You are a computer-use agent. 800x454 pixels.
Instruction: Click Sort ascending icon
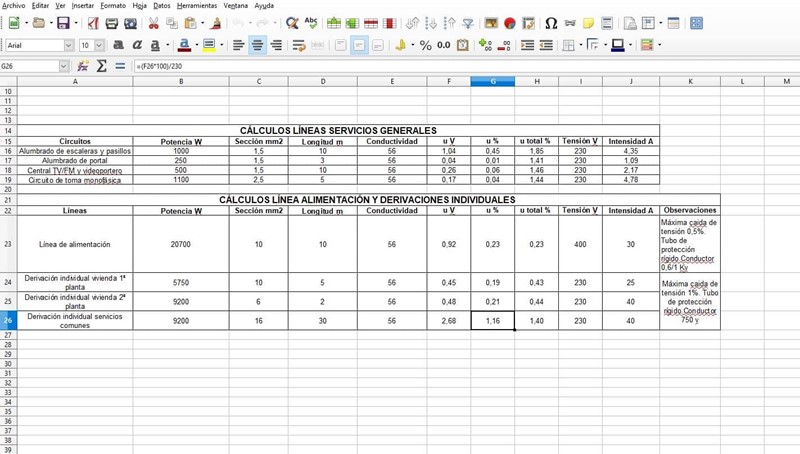(x=431, y=23)
